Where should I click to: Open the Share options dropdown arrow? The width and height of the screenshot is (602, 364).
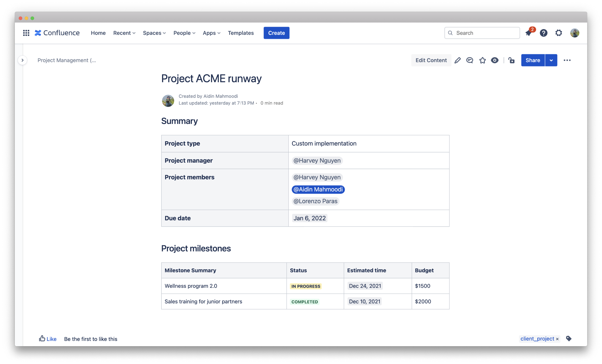point(551,60)
